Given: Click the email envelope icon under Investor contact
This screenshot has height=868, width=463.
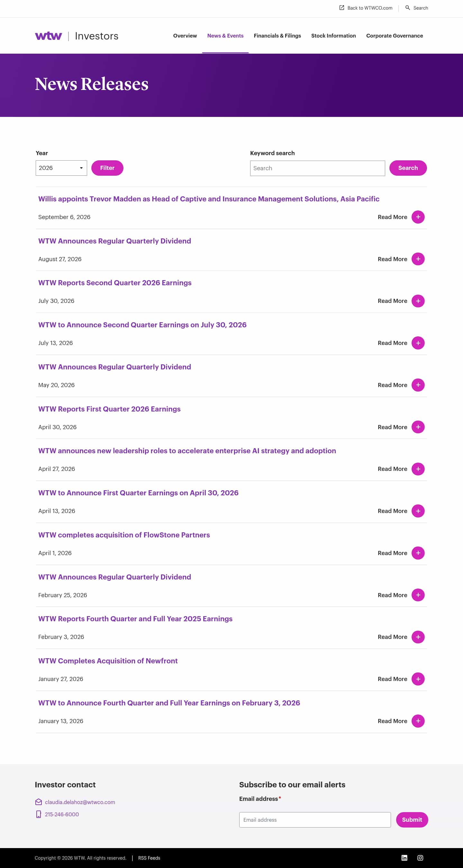Looking at the screenshot, I should 39,802.
